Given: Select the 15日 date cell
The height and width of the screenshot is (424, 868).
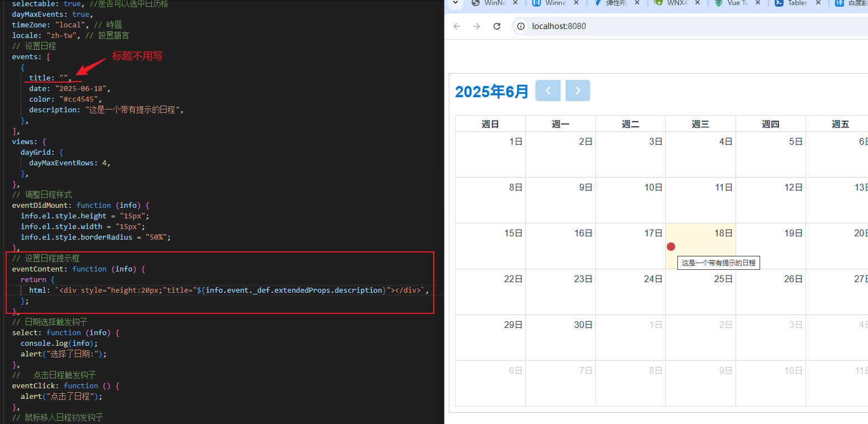Looking at the screenshot, I should [490, 246].
